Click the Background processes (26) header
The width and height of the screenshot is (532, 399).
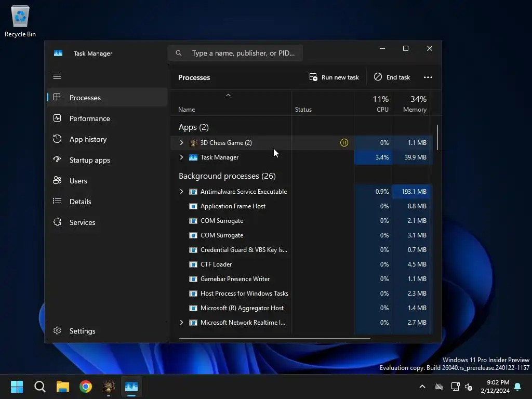click(x=227, y=176)
